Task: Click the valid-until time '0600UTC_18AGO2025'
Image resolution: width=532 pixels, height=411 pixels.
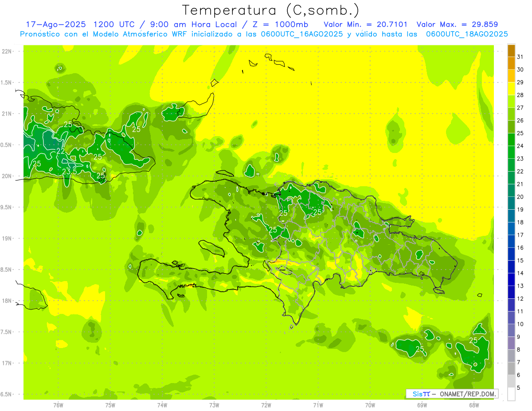Action: click(x=467, y=34)
